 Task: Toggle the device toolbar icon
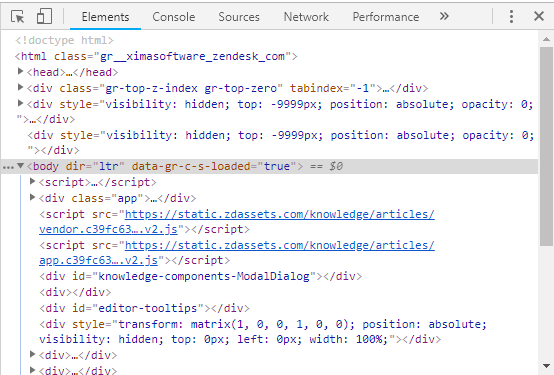tap(44, 17)
